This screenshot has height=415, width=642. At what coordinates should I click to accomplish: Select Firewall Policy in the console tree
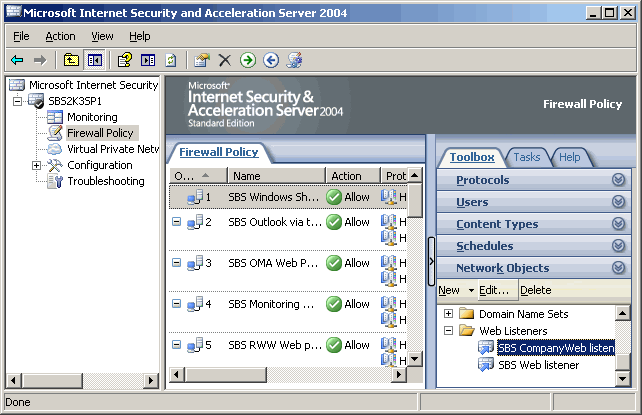100,133
